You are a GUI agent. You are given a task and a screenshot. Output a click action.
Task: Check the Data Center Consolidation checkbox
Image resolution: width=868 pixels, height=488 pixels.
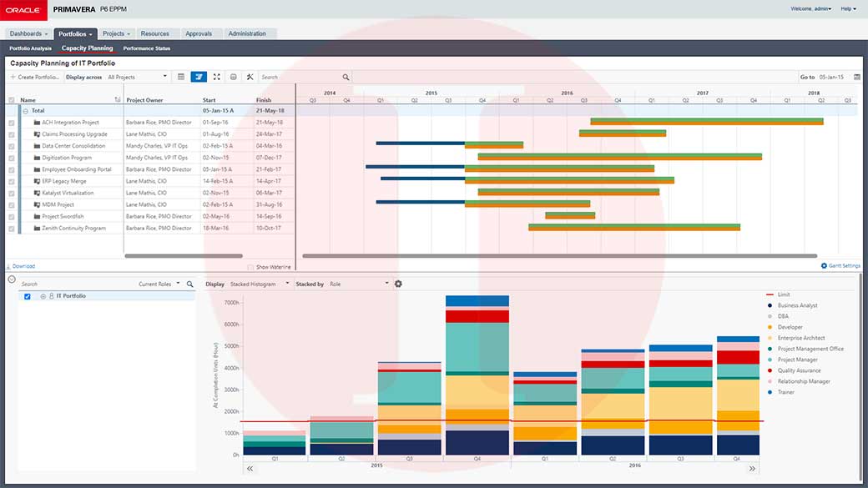12,147
